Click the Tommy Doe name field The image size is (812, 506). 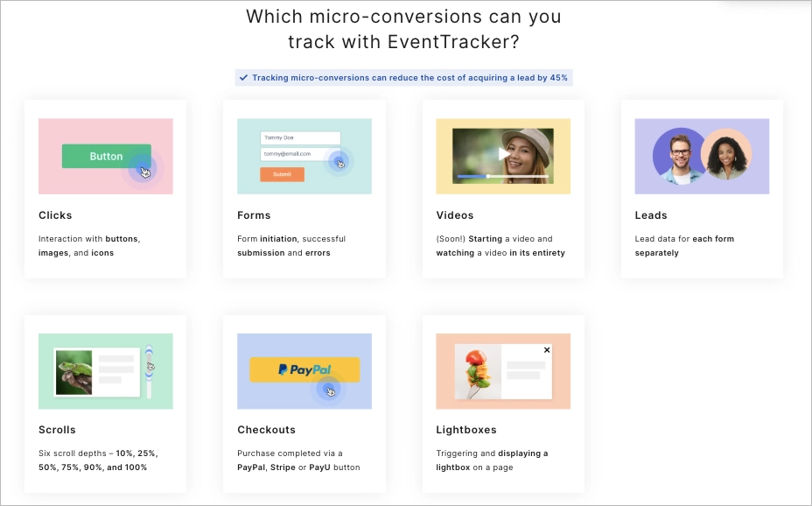tap(299, 138)
